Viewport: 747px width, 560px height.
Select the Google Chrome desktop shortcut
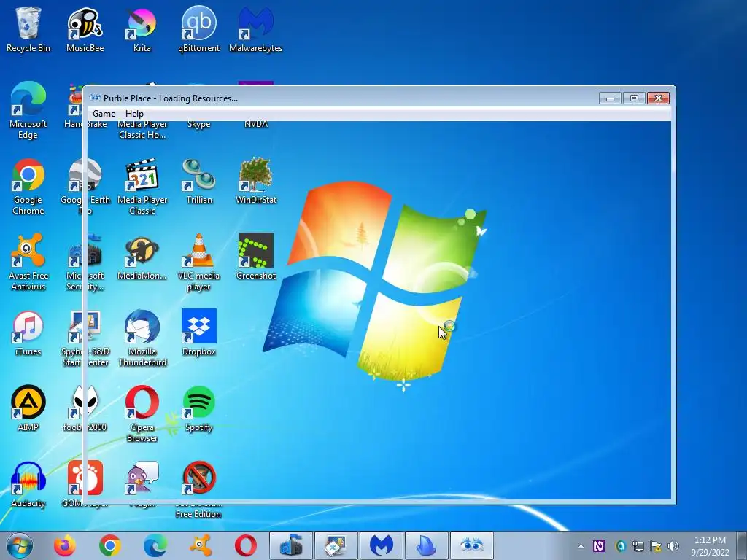coord(28,187)
